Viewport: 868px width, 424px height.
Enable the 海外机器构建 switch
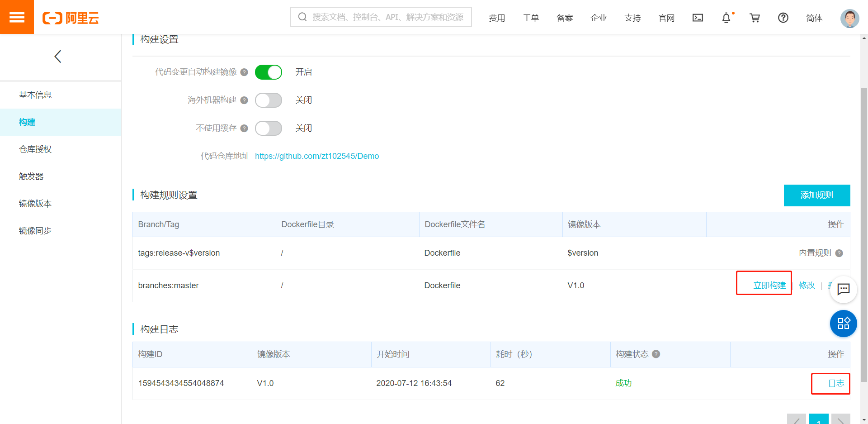point(269,100)
